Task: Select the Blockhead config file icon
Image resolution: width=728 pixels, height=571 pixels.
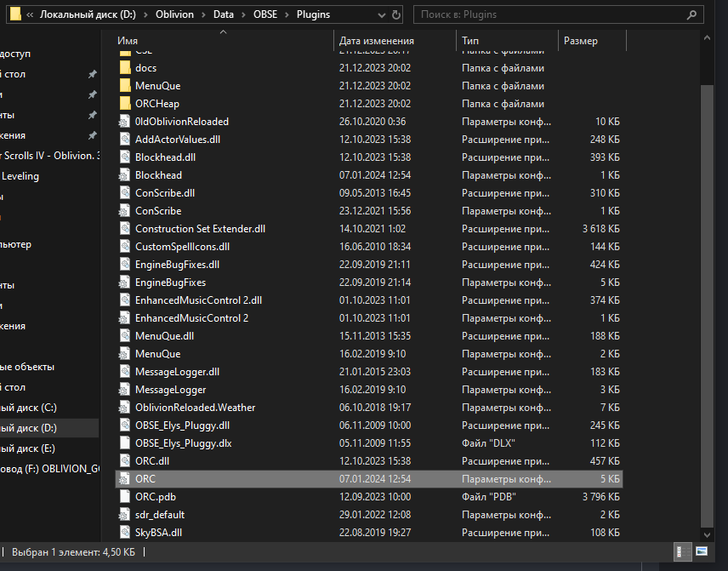Action: pyautogui.click(x=125, y=175)
